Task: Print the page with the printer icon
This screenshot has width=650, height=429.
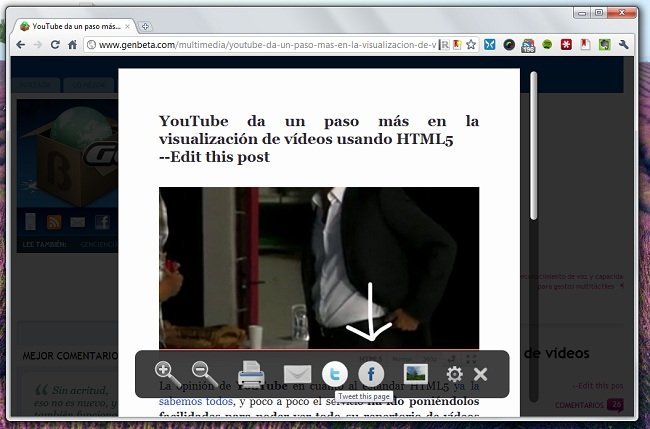Action: pyautogui.click(x=251, y=375)
